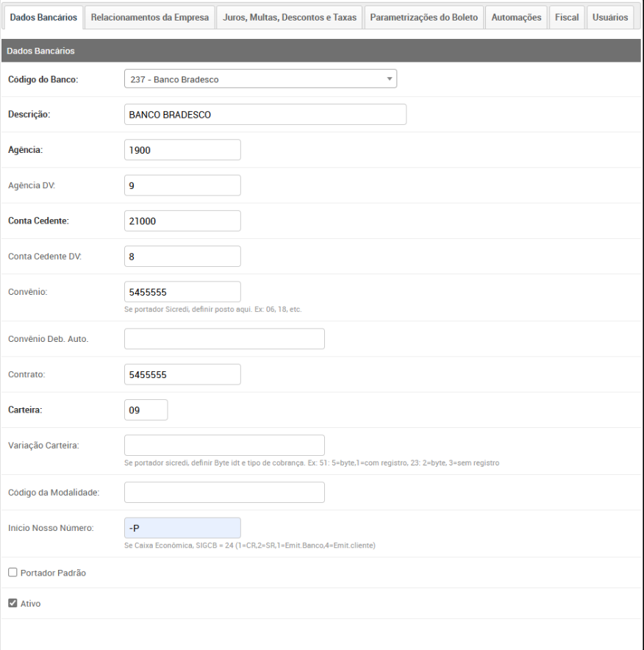Go to Parametrizações do Boleto tab

click(424, 17)
